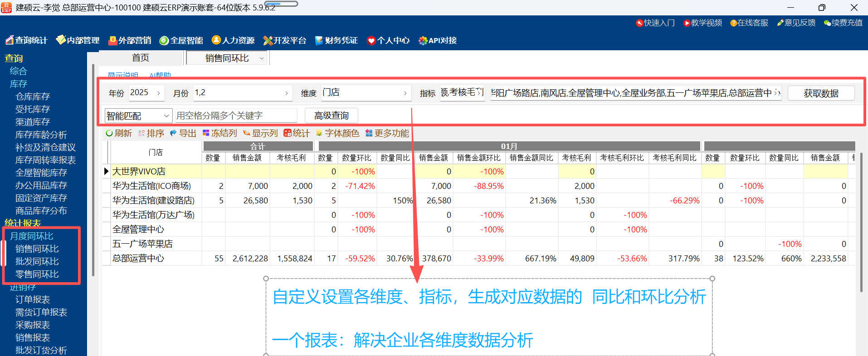Expand the 月份 1,2 dropdown
Image resolution: width=868 pixels, height=356 pixels.
(286, 93)
